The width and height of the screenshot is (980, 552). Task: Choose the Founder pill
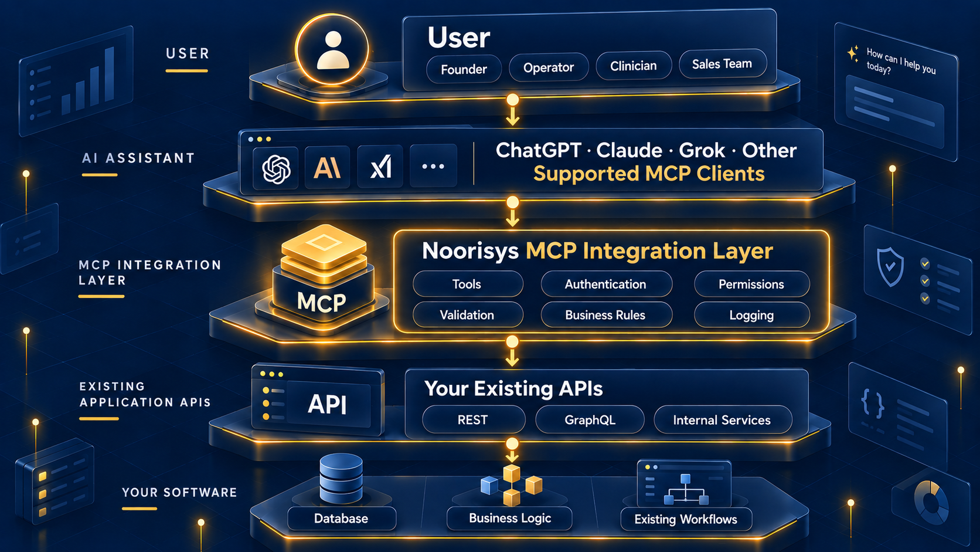tap(464, 69)
